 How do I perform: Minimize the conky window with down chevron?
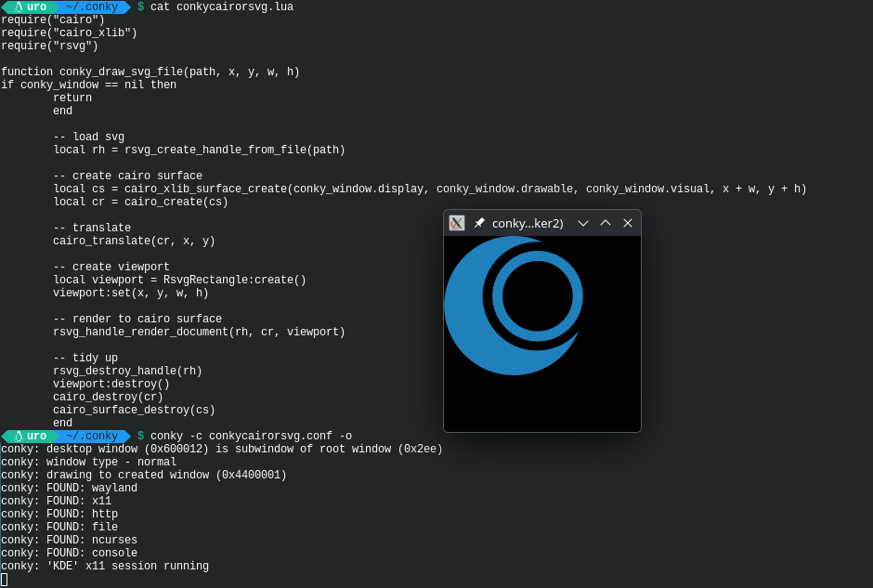point(583,223)
